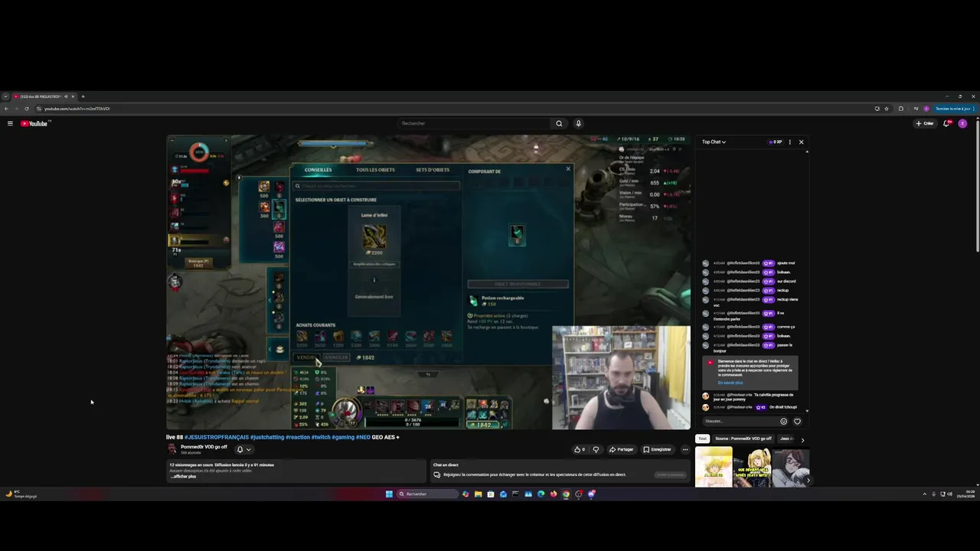Dislike the video with thumbs down
The image size is (980, 551).
(x=596, y=449)
